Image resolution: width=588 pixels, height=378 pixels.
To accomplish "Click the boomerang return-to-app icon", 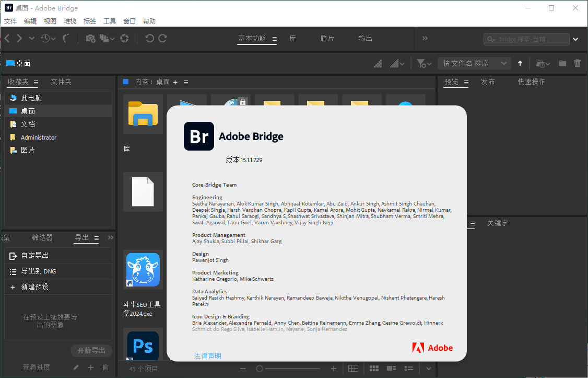I will click(x=66, y=38).
